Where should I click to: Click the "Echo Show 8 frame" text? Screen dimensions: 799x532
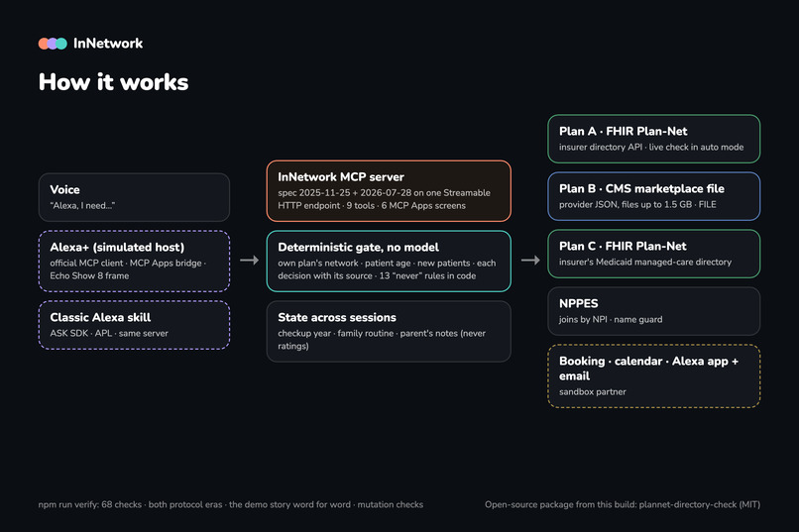click(x=89, y=276)
